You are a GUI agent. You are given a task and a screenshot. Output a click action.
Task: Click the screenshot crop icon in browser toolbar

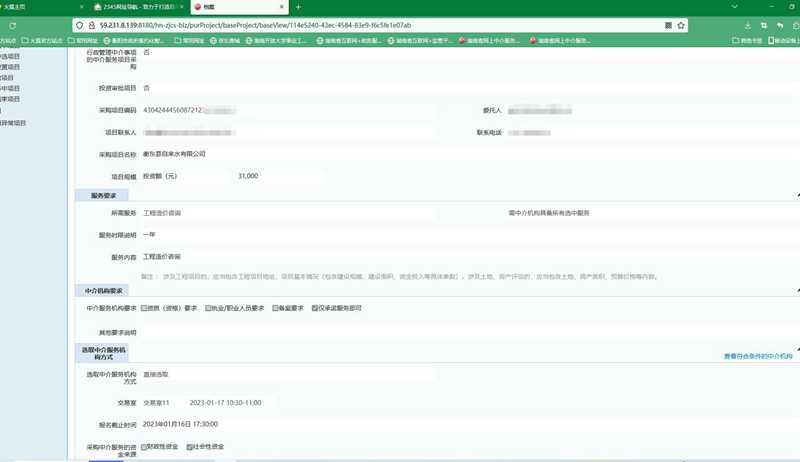764,25
